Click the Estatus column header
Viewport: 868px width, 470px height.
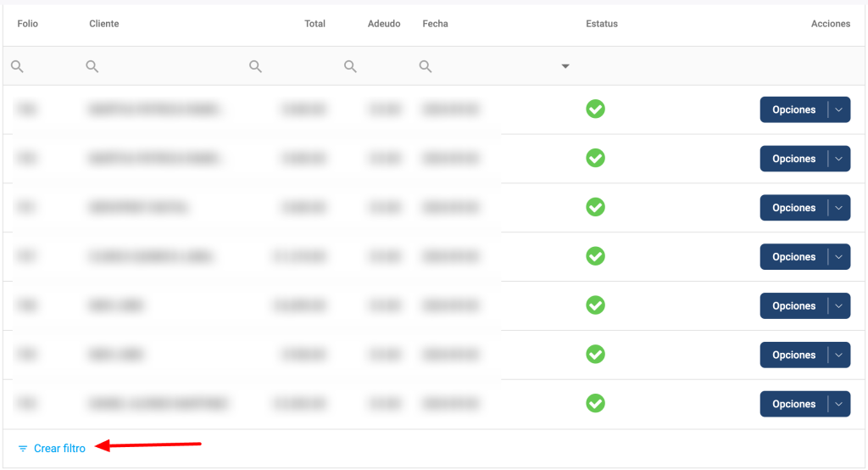click(602, 24)
